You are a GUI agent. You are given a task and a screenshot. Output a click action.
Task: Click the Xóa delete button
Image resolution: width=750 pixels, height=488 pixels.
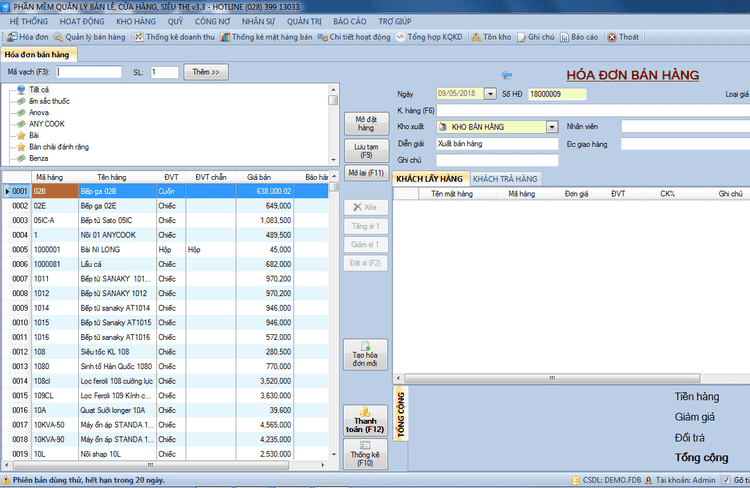(365, 207)
